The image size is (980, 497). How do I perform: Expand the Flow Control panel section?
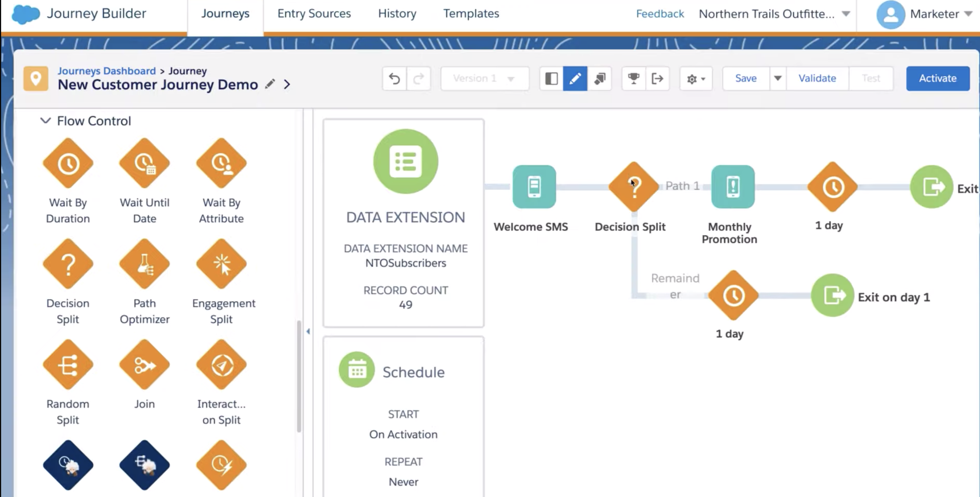[x=44, y=120]
